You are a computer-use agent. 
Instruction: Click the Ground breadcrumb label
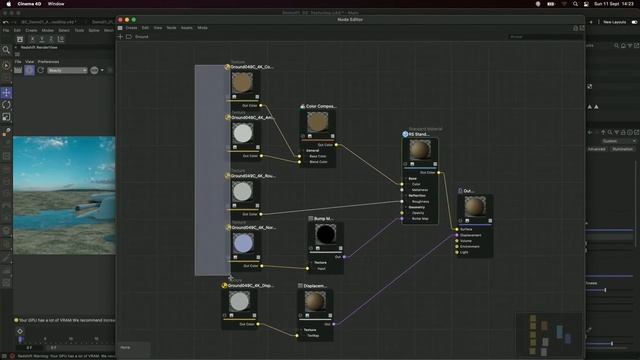[x=142, y=37]
